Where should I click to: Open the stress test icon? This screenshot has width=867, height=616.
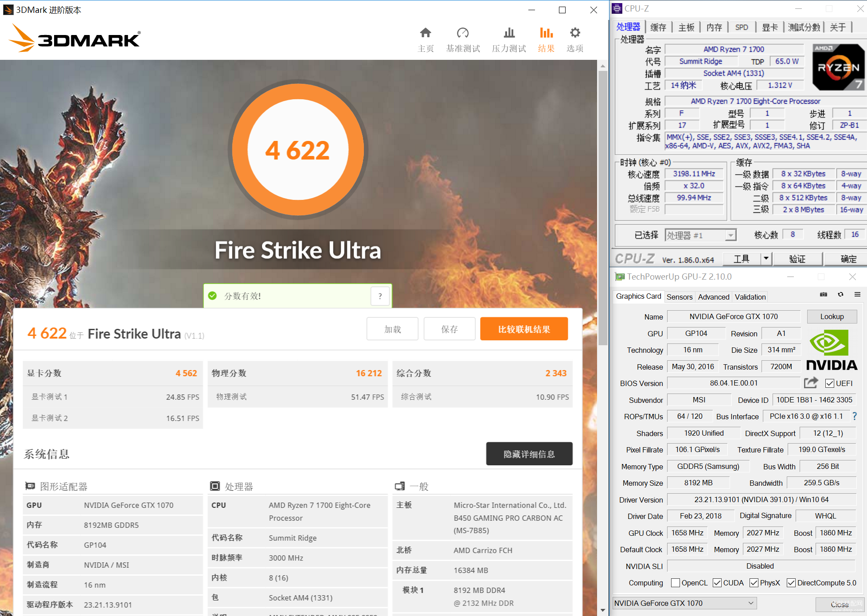[x=509, y=33]
